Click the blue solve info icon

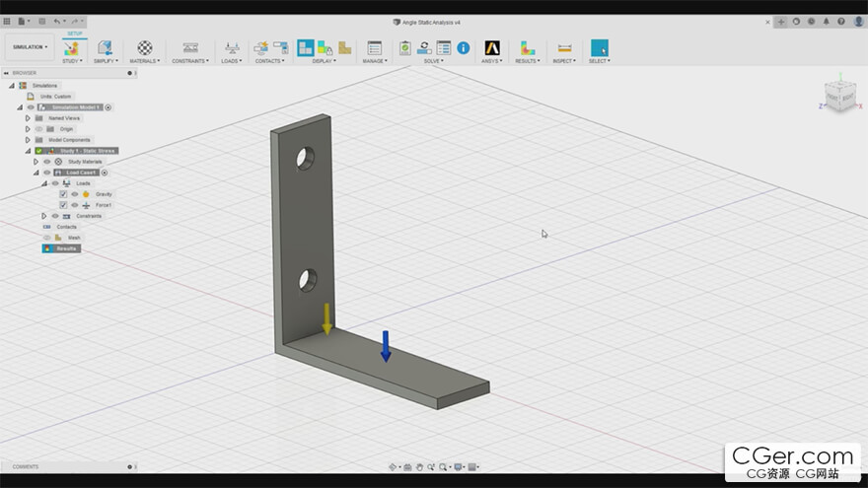[463, 47]
